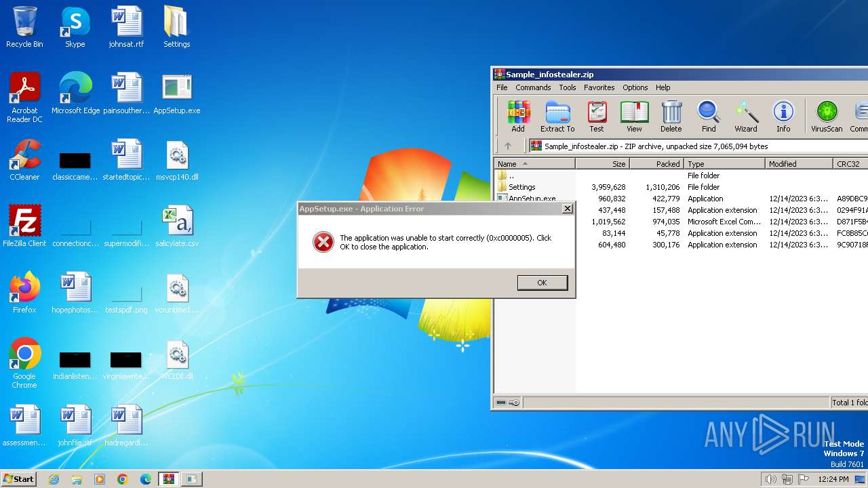868x488 pixels.
Task: Select the CCleaner desktop shortcut
Action: click(24, 161)
